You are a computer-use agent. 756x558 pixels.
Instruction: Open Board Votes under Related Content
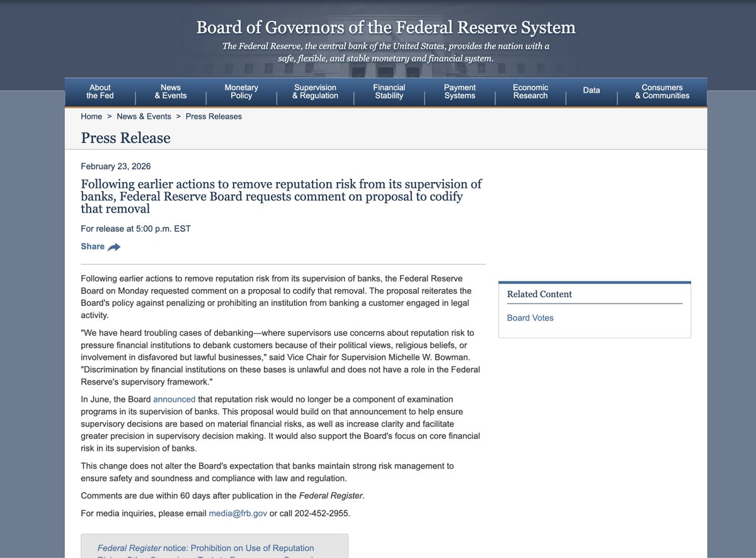pos(530,318)
